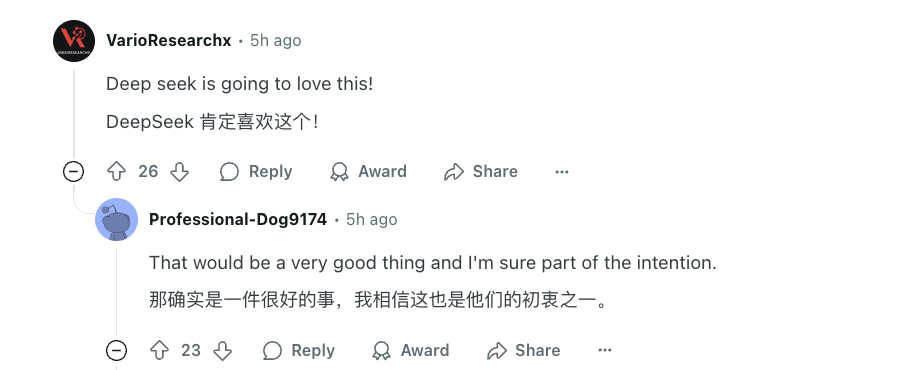Viewport: 916px width, 370px height.
Task: Collapse Professional-Dog9174 reply thread
Action: pos(116,350)
